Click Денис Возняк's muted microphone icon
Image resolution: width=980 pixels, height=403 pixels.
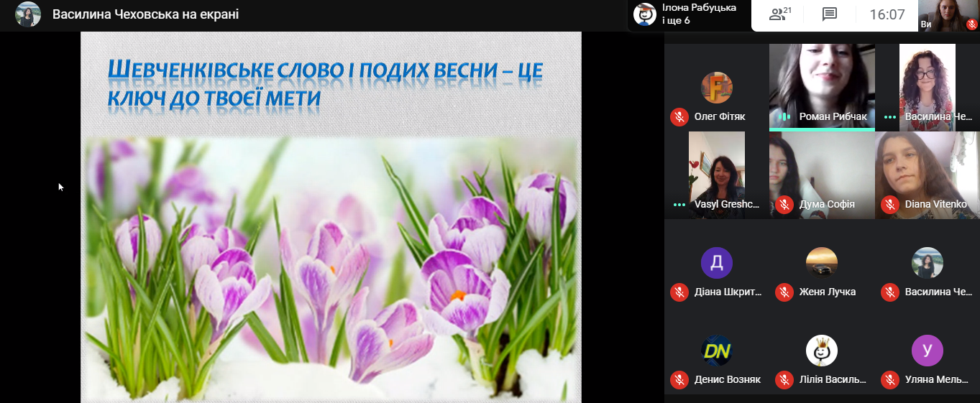click(679, 380)
